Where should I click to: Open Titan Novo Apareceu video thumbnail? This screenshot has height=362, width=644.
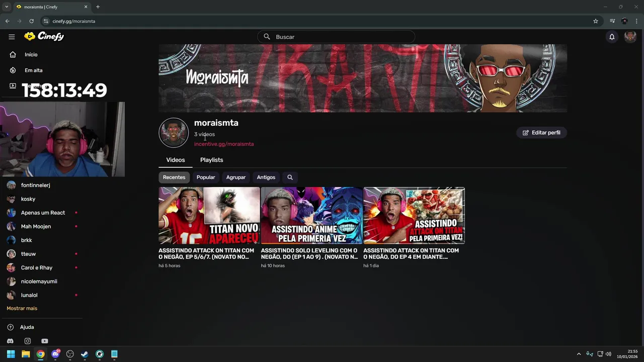pos(209,215)
